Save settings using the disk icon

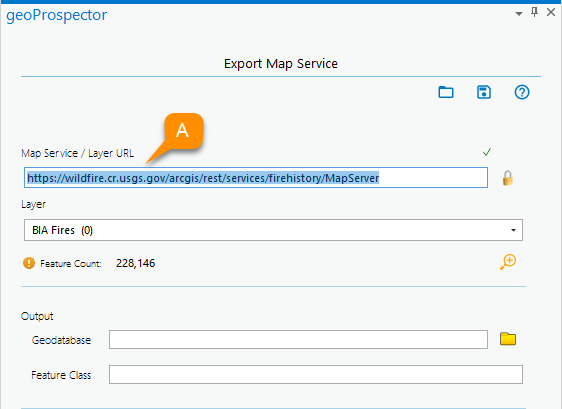[x=484, y=92]
